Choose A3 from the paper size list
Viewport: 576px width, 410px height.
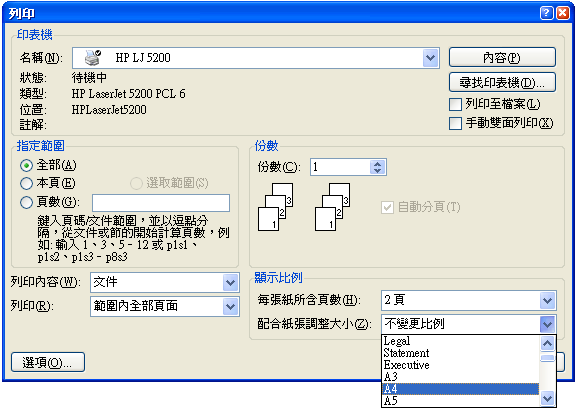(461, 377)
